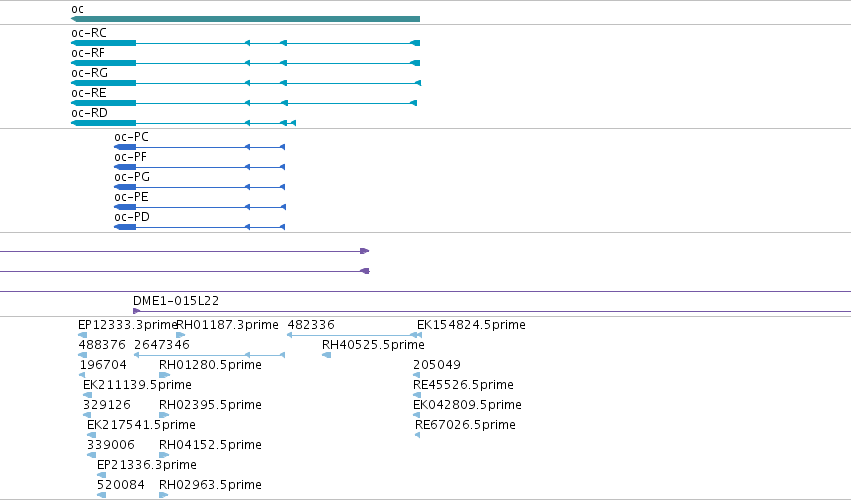Image resolution: width=851 pixels, height=500 pixels.
Task: Select transcript oc-RC label
Action: point(89,33)
